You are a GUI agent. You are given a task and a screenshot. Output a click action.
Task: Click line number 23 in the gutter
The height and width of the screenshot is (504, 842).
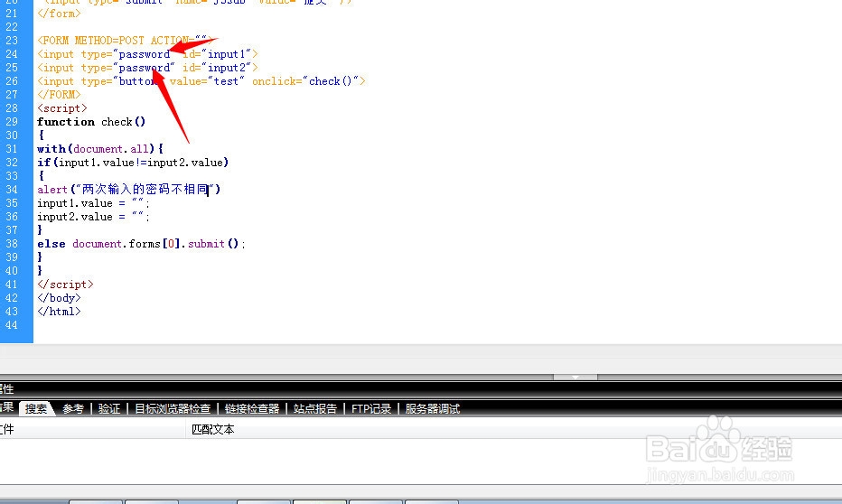12,41
